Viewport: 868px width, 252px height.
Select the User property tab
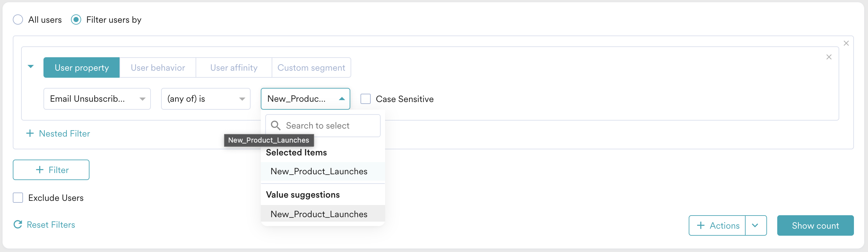pyautogui.click(x=81, y=68)
